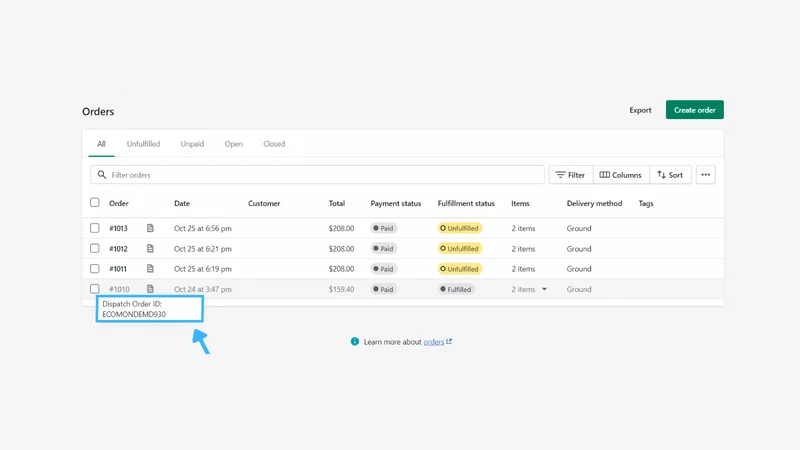The image size is (800, 450).
Task: Click the Create order button
Action: [x=694, y=110]
